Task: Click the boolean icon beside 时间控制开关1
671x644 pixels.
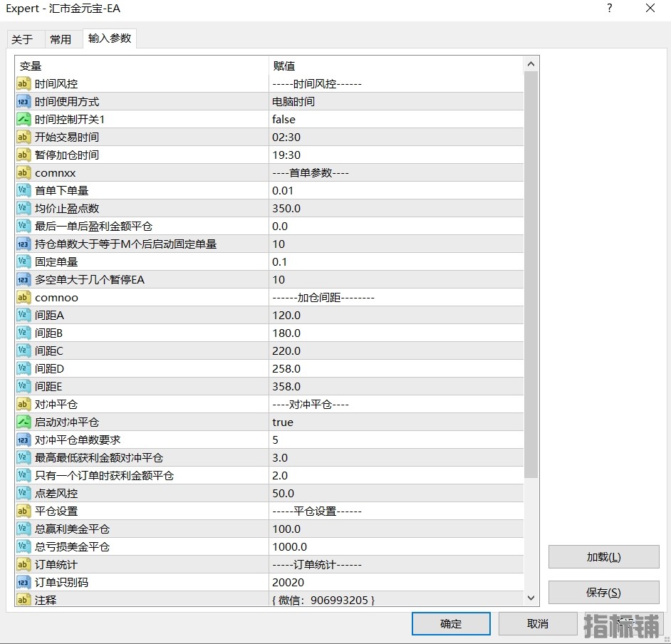Action: click(x=24, y=120)
